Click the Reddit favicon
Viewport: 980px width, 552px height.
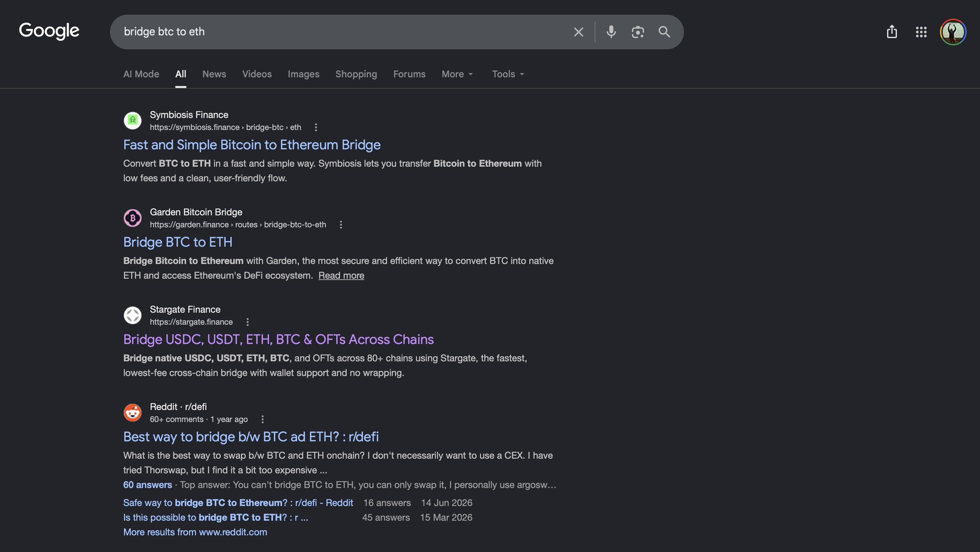coord(132,413)
